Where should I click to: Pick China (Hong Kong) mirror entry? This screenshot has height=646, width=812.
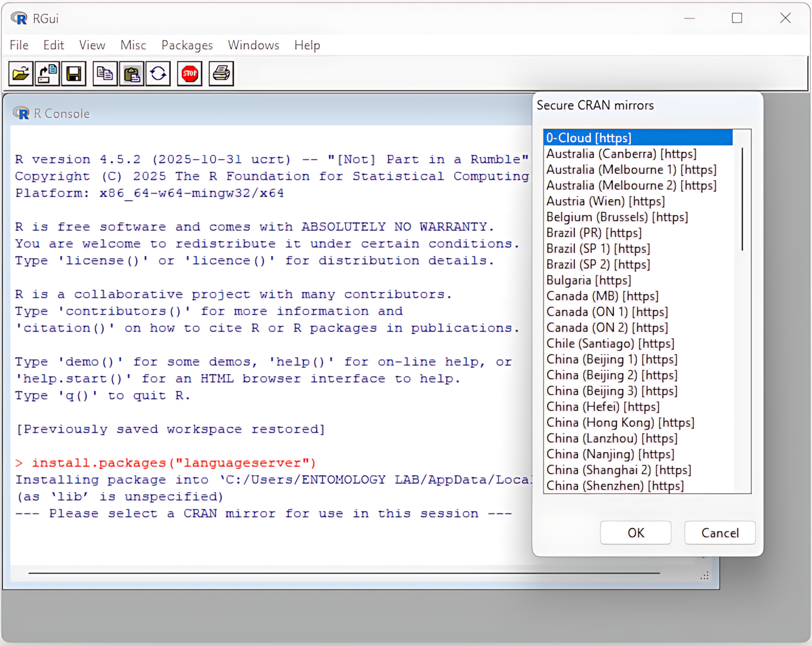click(x=620, y=423)
